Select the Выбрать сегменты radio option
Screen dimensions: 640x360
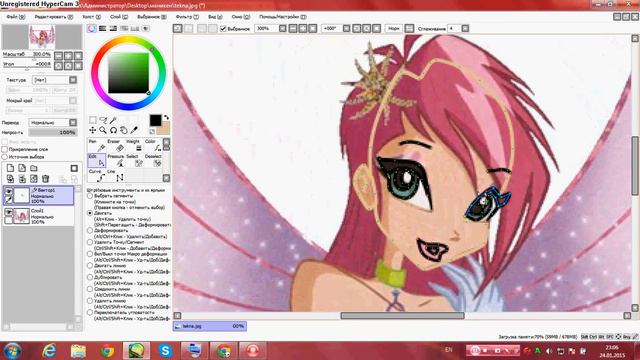(x=90, y=196)
